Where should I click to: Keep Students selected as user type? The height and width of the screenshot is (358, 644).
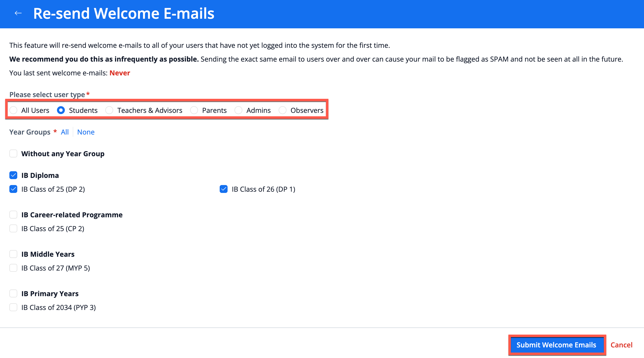[x=61, y=110]
